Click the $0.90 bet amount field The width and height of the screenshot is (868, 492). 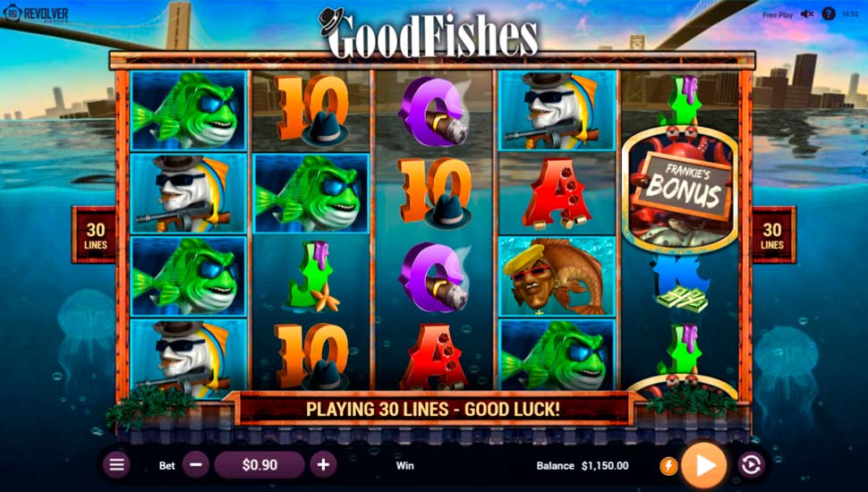260,465
